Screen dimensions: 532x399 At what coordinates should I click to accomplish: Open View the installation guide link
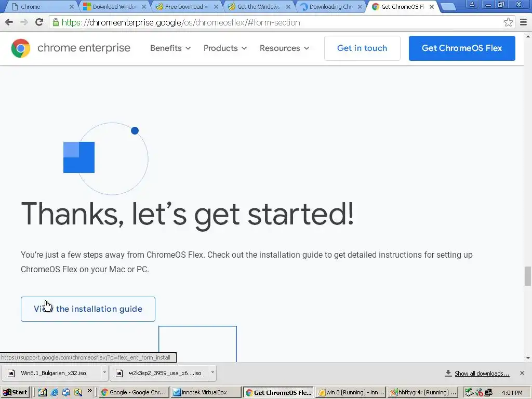click(x=88, y=309)
